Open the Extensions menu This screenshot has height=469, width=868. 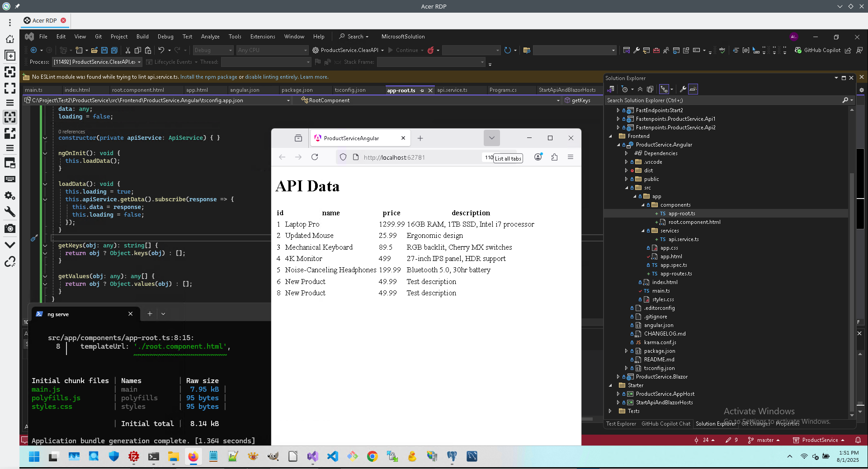pyautogui.click(x=263, y=37)
